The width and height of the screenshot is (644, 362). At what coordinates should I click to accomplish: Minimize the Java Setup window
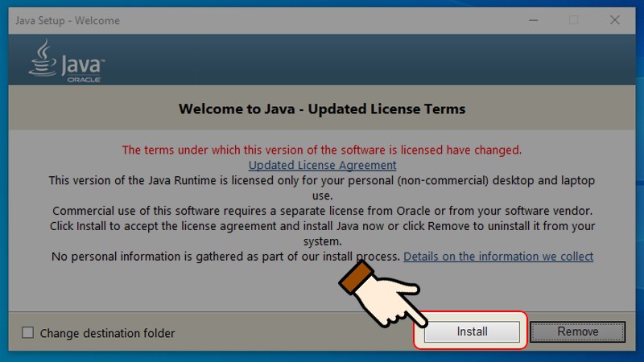(533, 20)
